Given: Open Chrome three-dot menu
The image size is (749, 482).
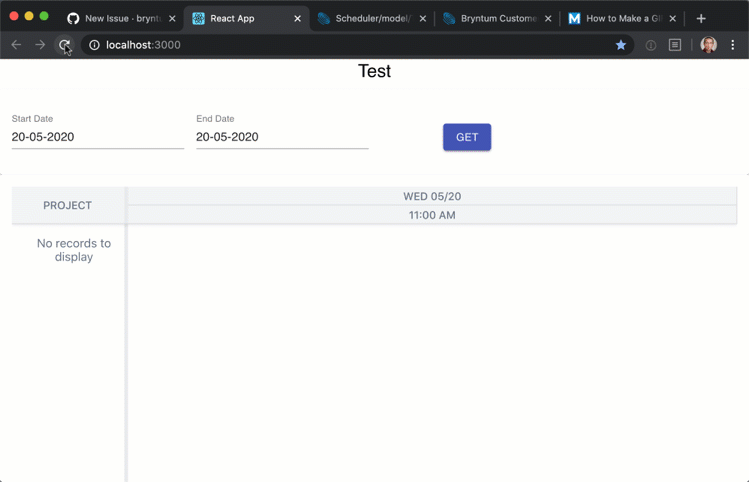Looking at the screenshot, I should click(x=732, y=45).
